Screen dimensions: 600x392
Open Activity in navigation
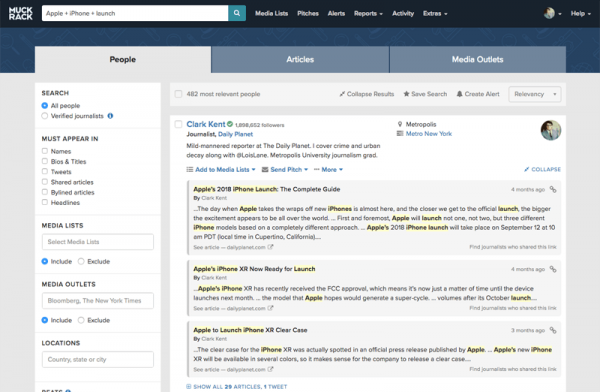403,13
